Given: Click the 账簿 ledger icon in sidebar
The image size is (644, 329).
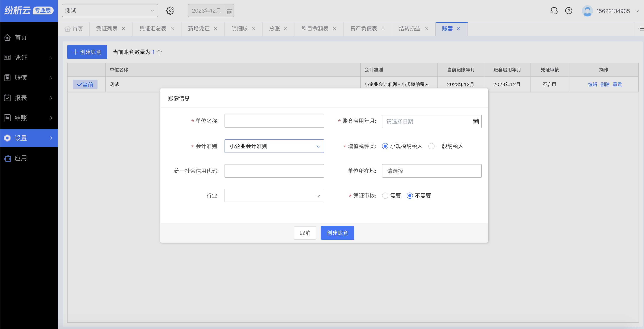Looking at the screenshot, I should pos(7,78).
